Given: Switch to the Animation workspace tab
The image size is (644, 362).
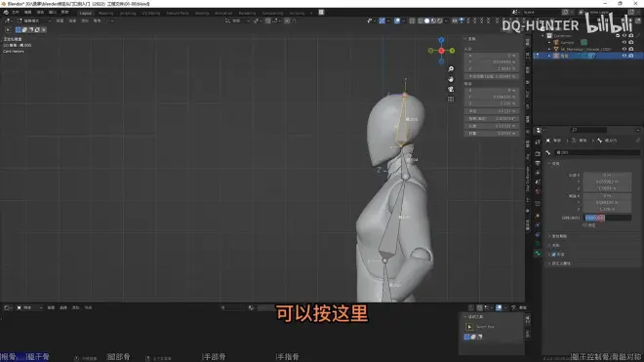Looking at the screenshot, I should (223, 13).
